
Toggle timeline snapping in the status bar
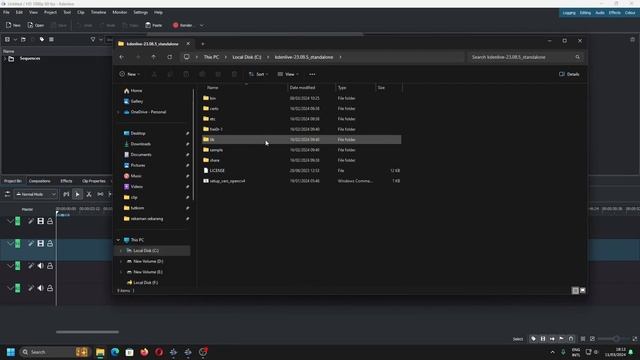point(571,339)
